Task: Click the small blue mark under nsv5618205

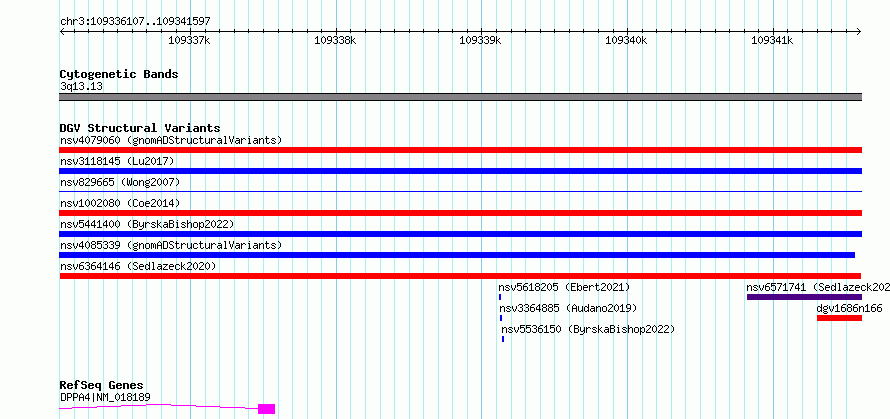Action: coord(500,297)
